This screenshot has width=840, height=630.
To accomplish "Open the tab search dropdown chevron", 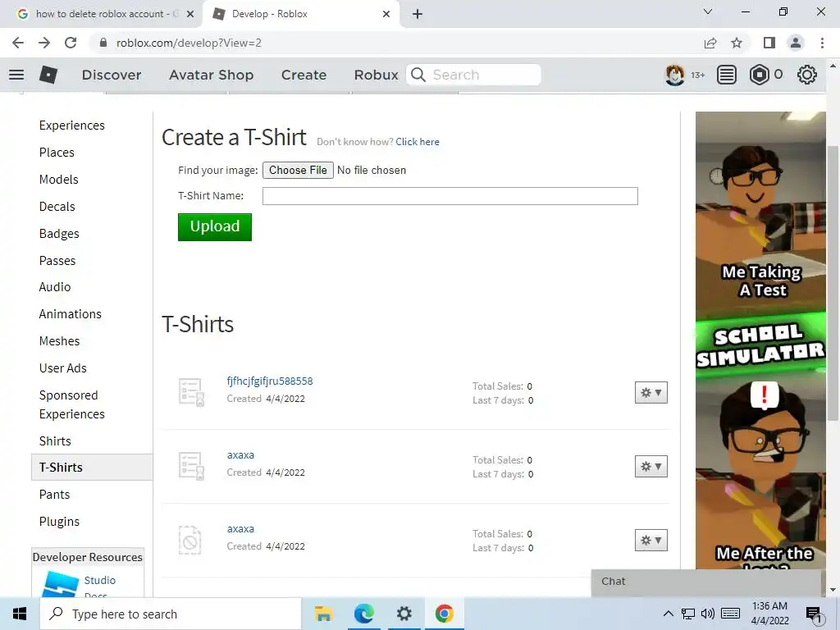I will [708, 11].
